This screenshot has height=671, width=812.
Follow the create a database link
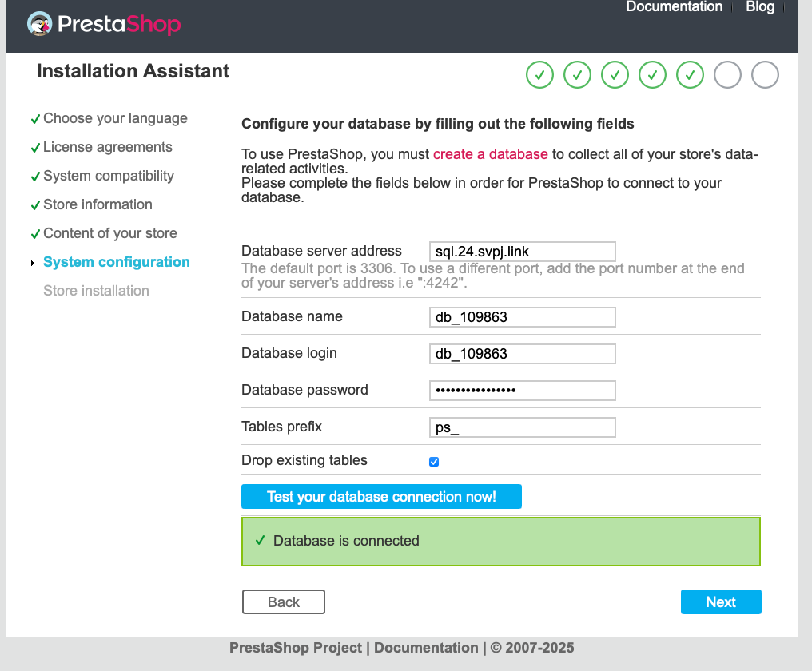(x=491, y=154)
